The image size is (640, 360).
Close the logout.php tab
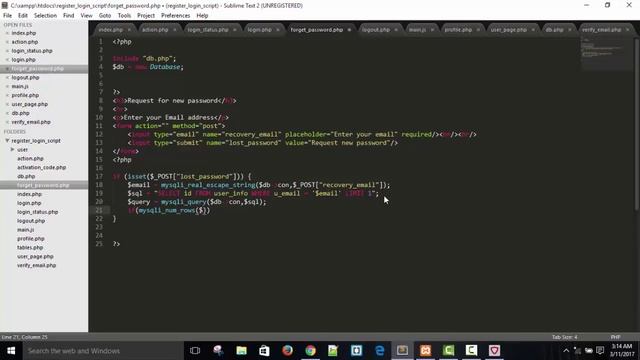396,30
